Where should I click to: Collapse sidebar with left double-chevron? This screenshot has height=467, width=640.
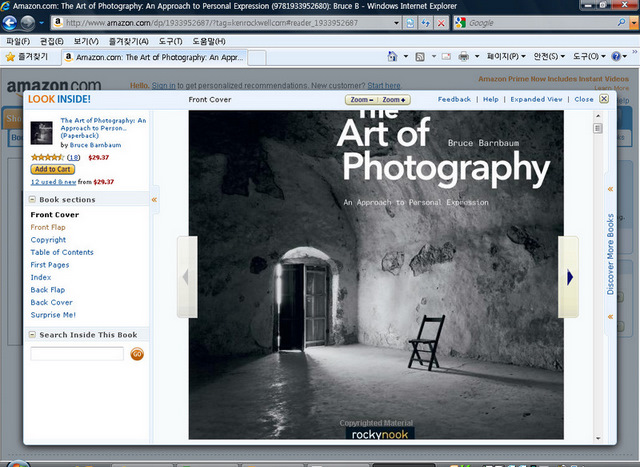coord(154,200)
